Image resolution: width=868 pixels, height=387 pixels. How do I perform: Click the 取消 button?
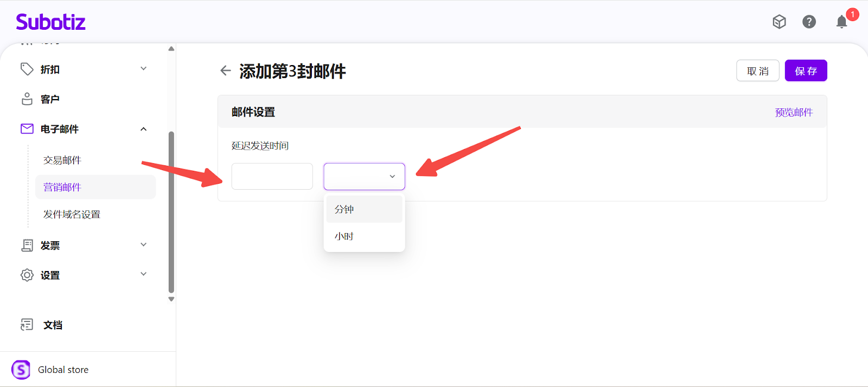(757, 71)
